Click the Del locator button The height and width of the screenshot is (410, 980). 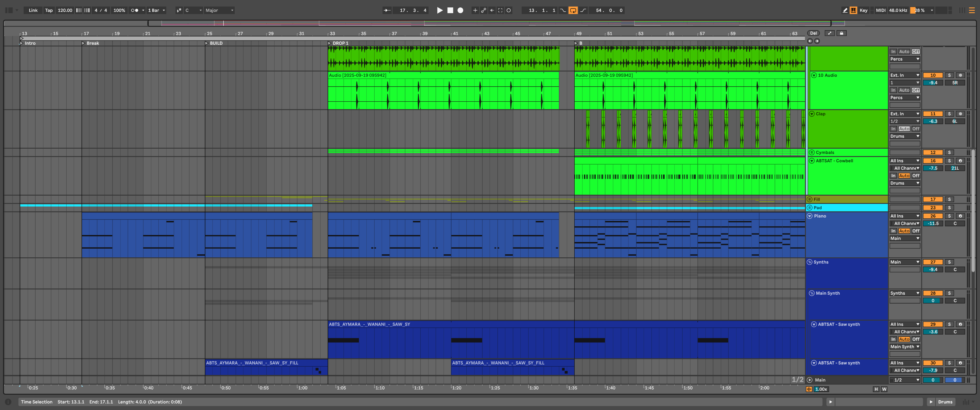tap(813, 33)
